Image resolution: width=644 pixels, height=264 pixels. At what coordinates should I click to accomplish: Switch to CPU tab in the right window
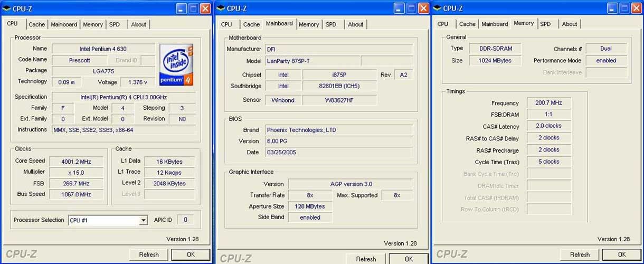coord(443,24)
